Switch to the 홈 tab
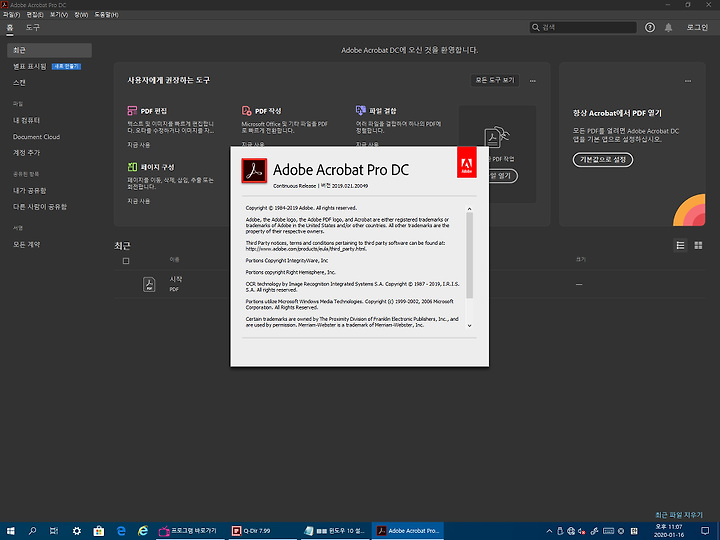Screen dimensions: 720x540 click(10, 28)
